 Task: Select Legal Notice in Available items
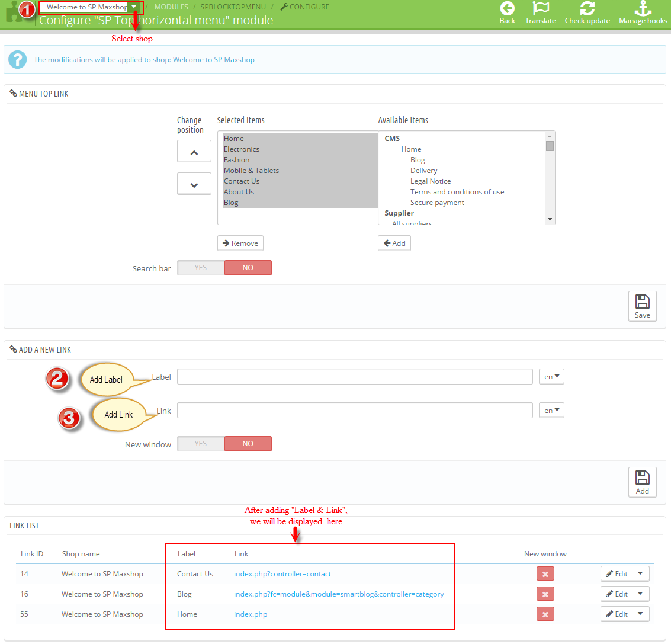click(431, 181)
